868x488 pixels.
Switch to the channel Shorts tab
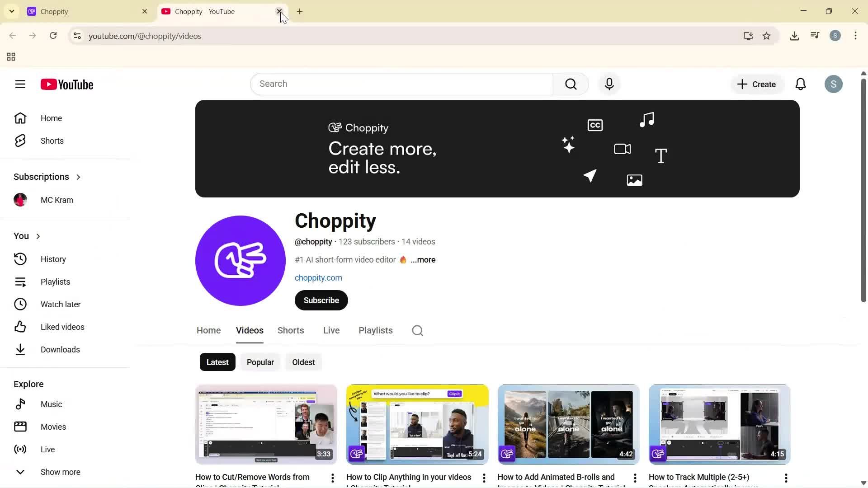click(290, 330)
